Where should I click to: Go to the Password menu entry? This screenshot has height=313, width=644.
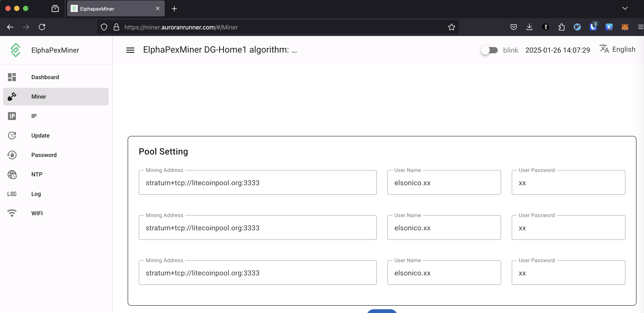(56, 155)
